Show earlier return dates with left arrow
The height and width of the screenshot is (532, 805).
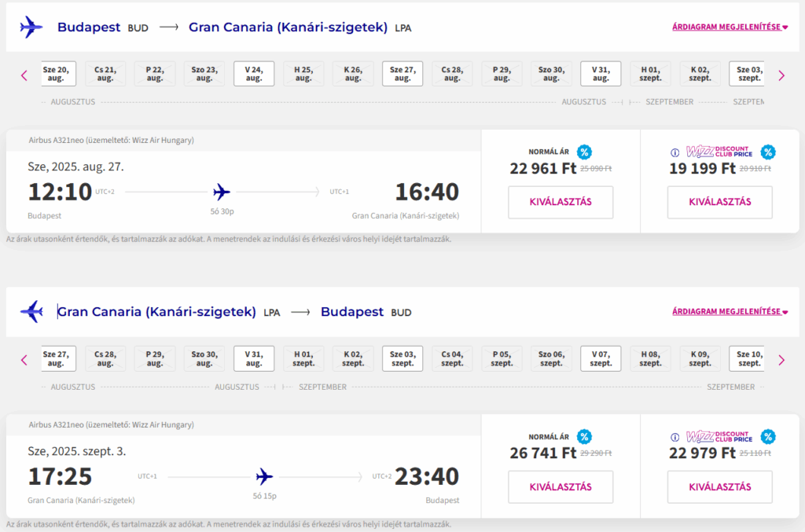coord(24,360)
